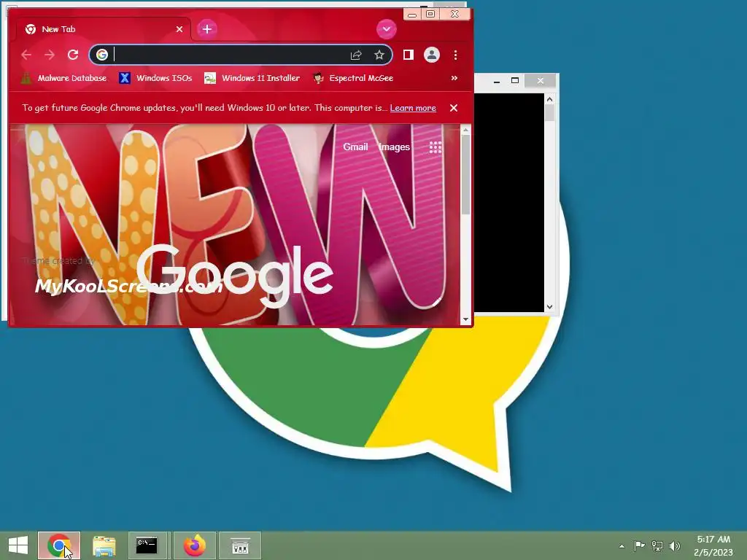This screenshot has width=747, height=560.
Task: Open the Malware Database bookmark
Action: (64, 78)
